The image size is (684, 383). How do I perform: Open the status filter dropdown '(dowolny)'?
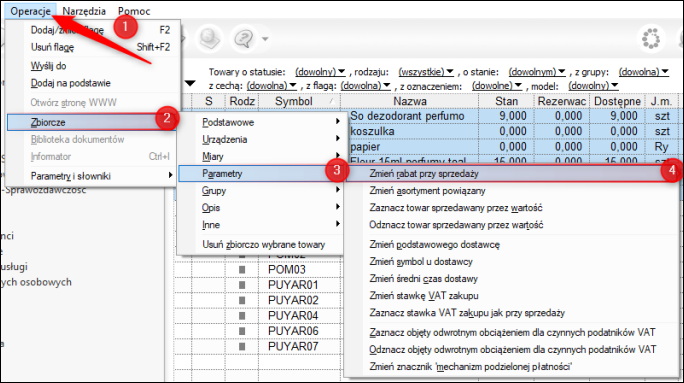point(320,72)
